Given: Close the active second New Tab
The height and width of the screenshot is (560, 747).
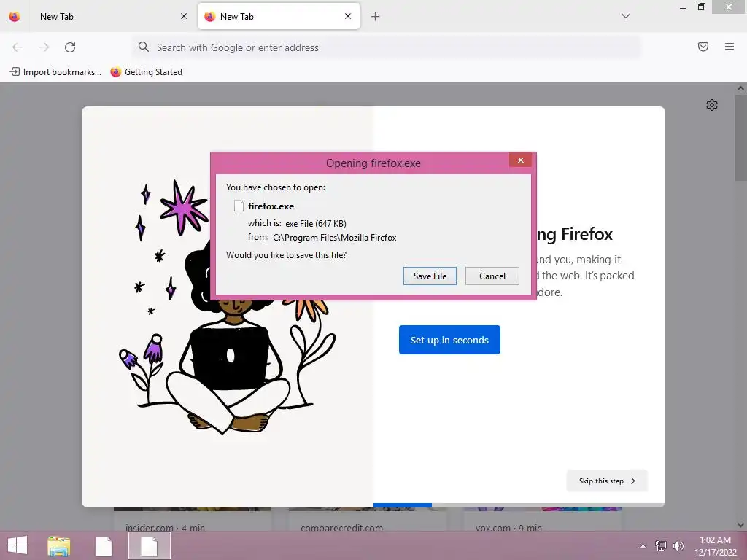Looking at the screenshot, I should coord(348,16).
